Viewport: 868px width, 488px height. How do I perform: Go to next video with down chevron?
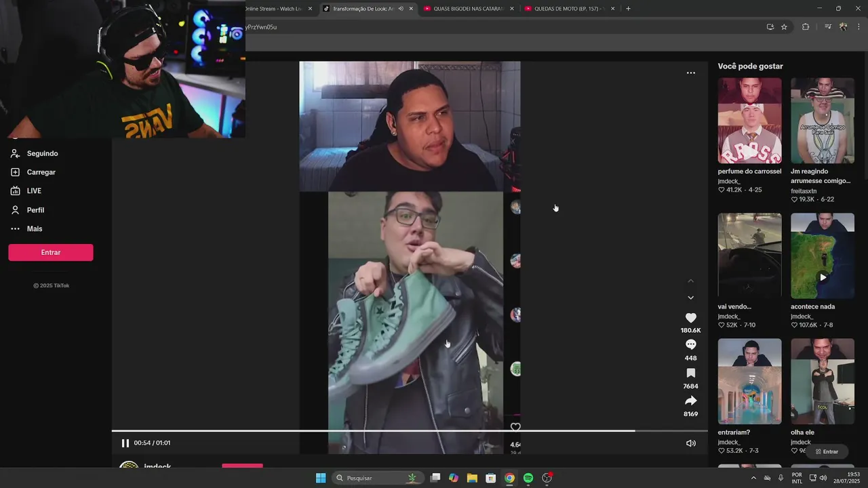pos(690,298)
